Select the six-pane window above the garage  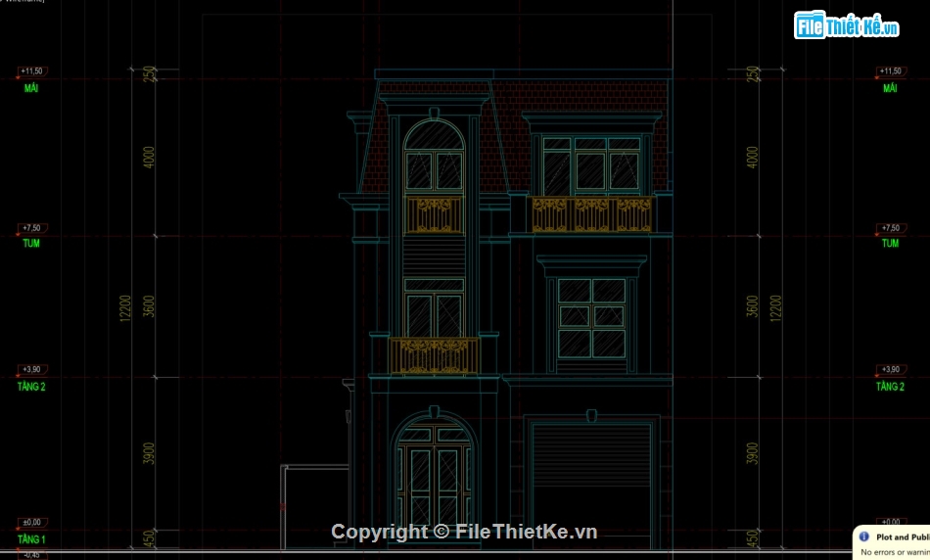click(591, 318)
